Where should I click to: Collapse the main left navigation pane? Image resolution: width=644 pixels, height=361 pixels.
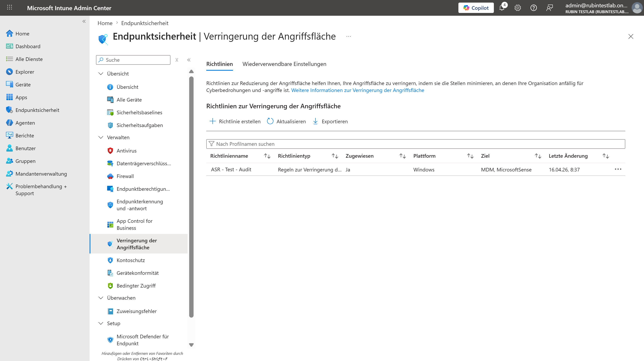[x=84, y=22]
